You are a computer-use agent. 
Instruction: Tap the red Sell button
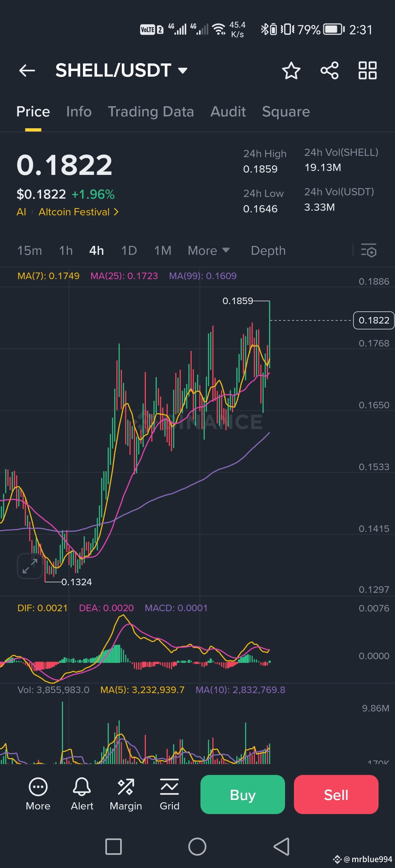(336, 795)
